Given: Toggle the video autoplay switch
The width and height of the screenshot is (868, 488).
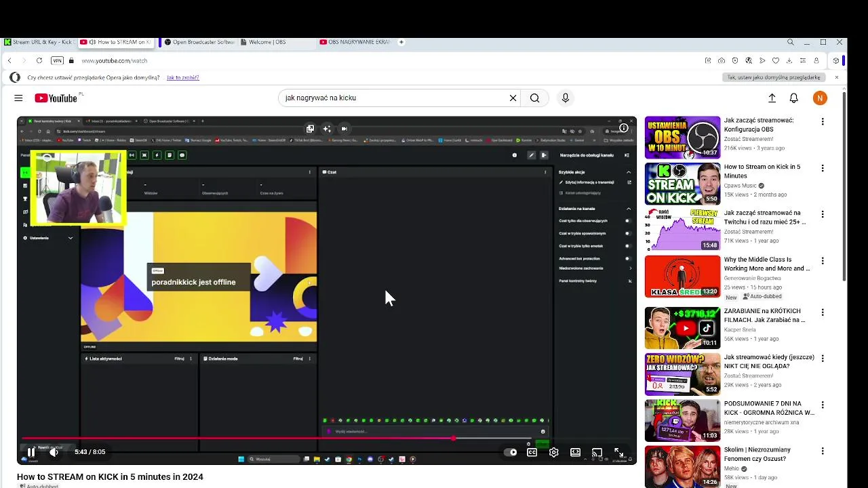Looking at the screenshot, I should (x=511, y=452).
